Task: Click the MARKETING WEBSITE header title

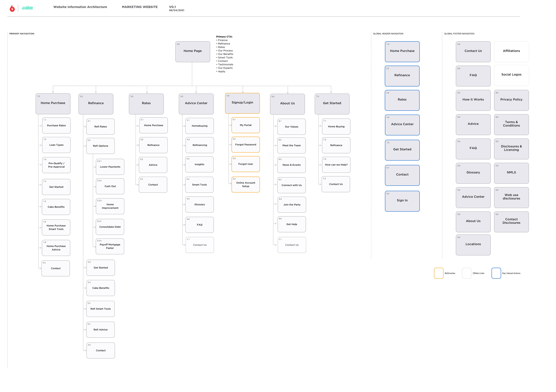Action: (x=140, y=7)
